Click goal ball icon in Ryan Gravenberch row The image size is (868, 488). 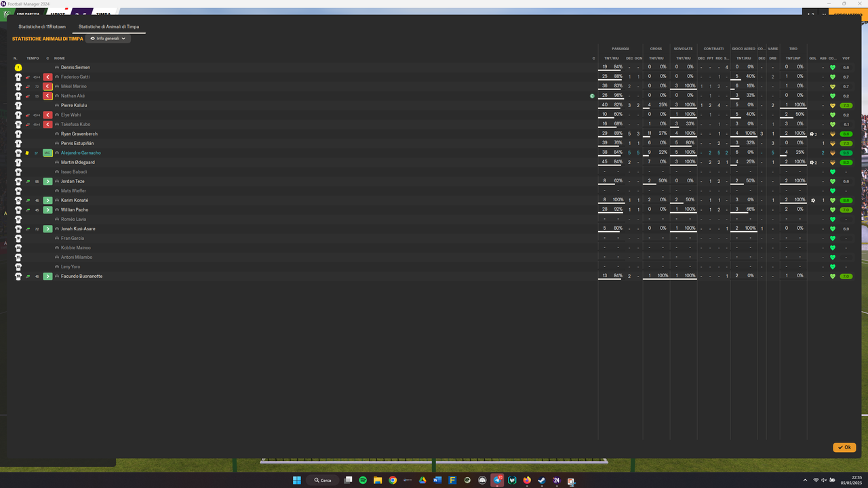pos(812,134)
